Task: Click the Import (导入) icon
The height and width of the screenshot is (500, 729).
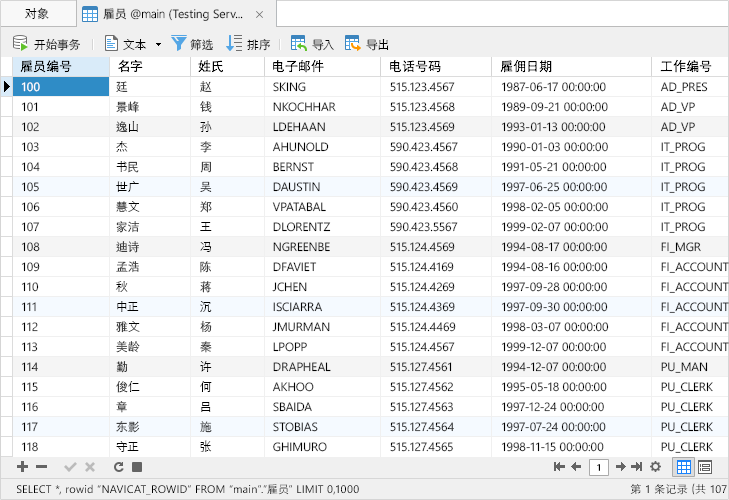Action: click(298, 44)
